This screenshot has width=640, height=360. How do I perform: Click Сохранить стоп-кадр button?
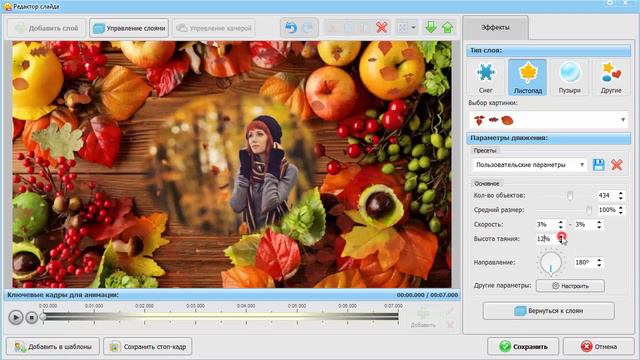coord(147,347)
